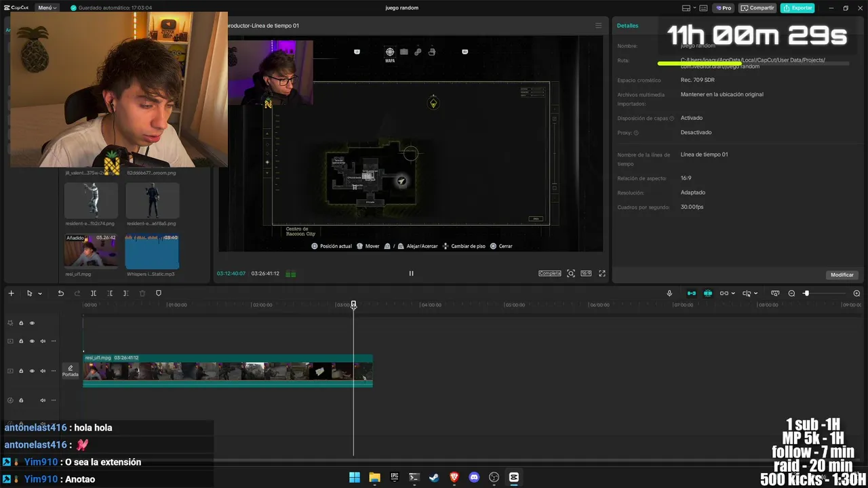Screen dimensions: 868x488
Task: Lock the resi_ul1.mpg main video track
Action: pos(21,371)
